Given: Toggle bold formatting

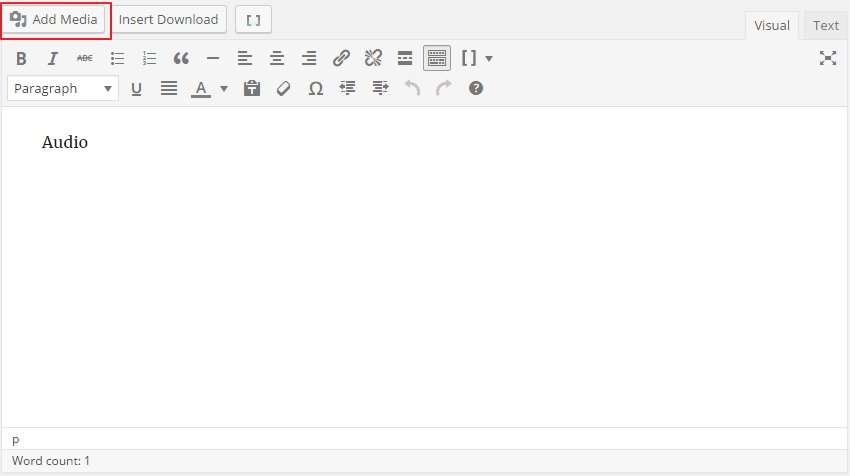Looking at the screenshot, I should pos(21,58).
